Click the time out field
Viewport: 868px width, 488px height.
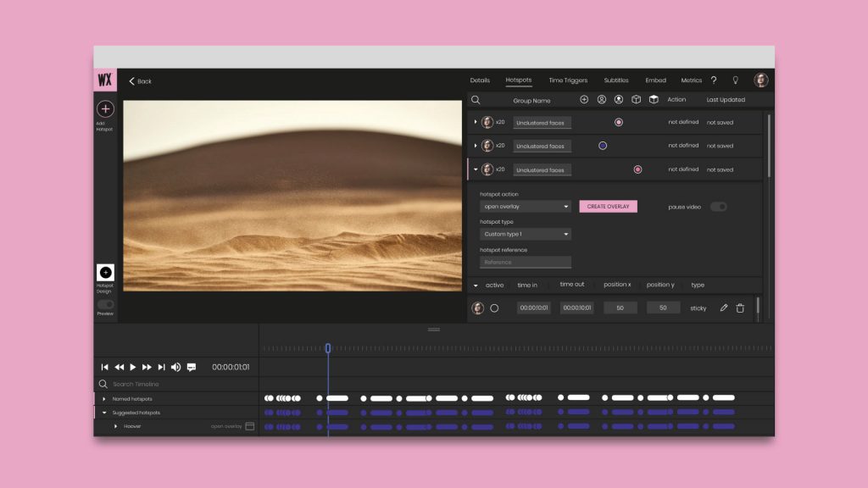[x=576, y=308]
